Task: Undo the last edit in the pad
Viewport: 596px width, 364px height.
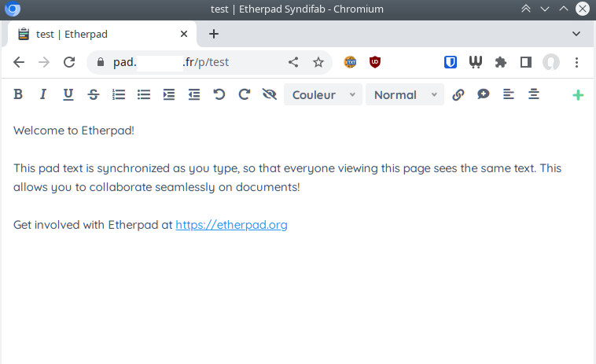Action: click(x=219, y=94)
